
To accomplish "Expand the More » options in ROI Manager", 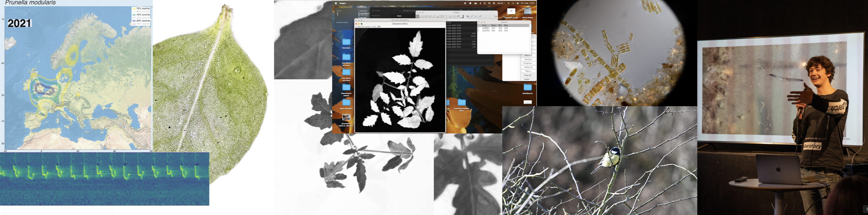I will coord(528,71).
